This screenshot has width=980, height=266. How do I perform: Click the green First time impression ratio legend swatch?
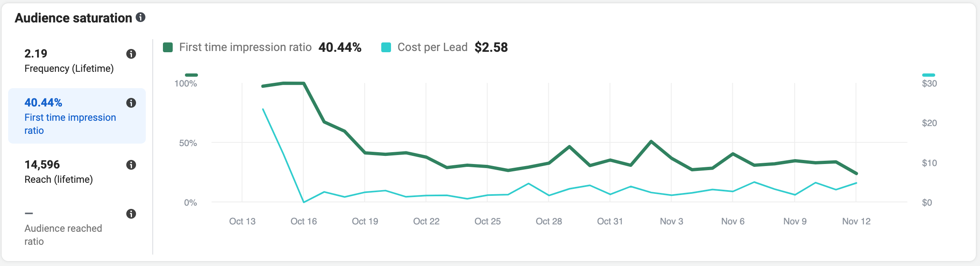[168, 47]
